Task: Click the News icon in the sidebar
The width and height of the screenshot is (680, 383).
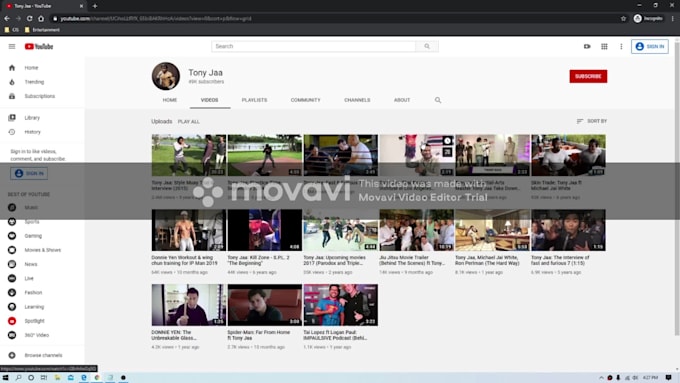Action: [12, 264]
